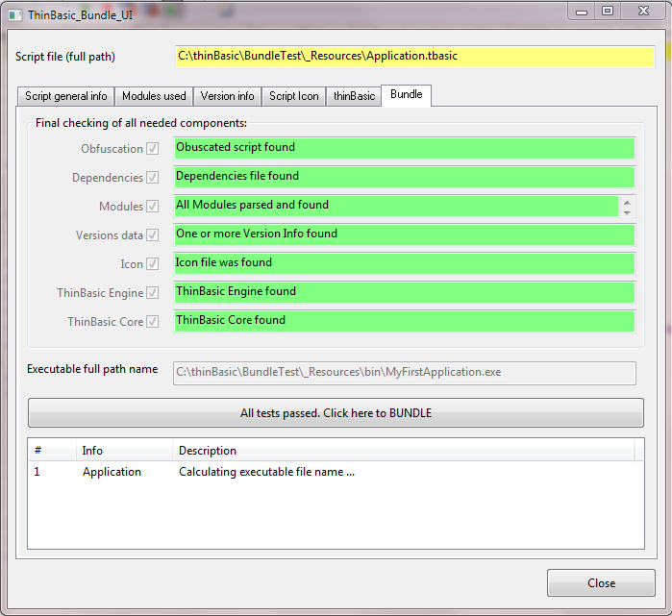
Task: Open the thinBasic tab
Action: [354, 96]
